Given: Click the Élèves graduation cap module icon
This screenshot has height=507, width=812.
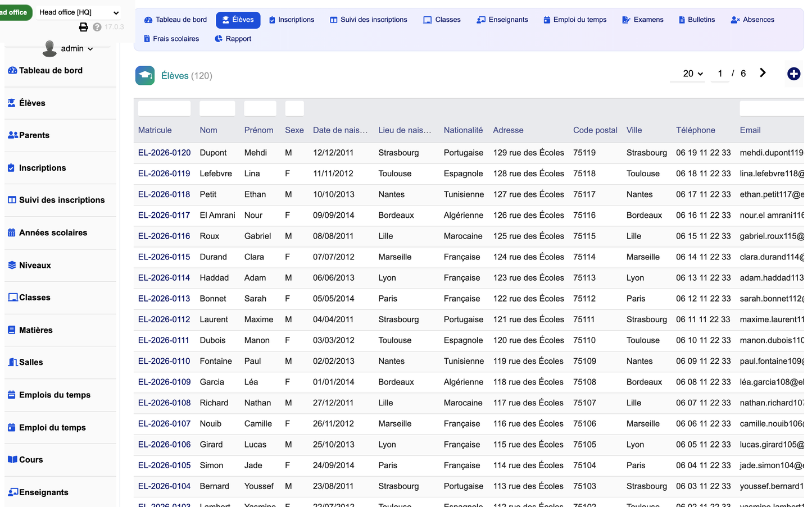Looking at the screenshot, I should 145,75.
